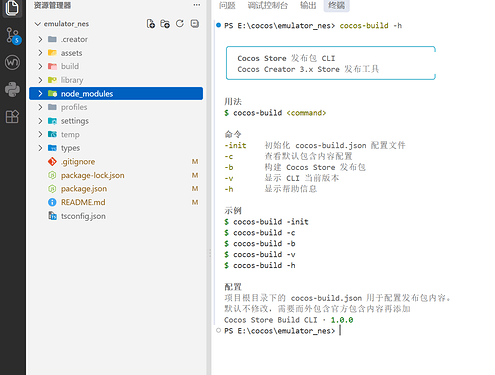495x375 pixels.
Task: Open Extensions view in activity bar
Action: click(x=12, y=116)
